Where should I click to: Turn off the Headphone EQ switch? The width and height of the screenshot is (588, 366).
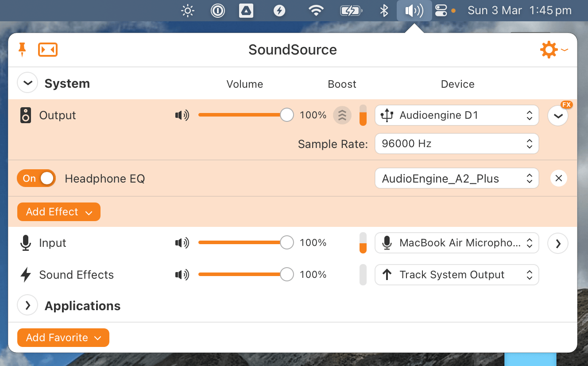(36, 179)
